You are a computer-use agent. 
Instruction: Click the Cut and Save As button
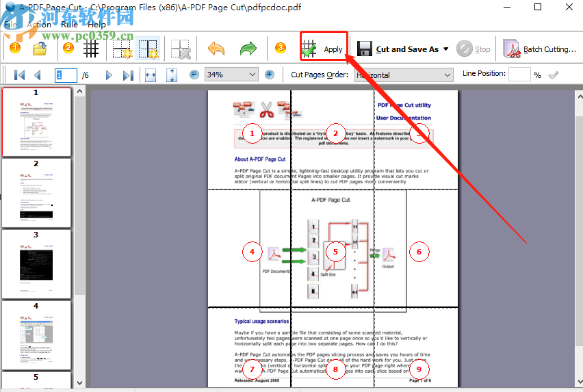[398, 49]
